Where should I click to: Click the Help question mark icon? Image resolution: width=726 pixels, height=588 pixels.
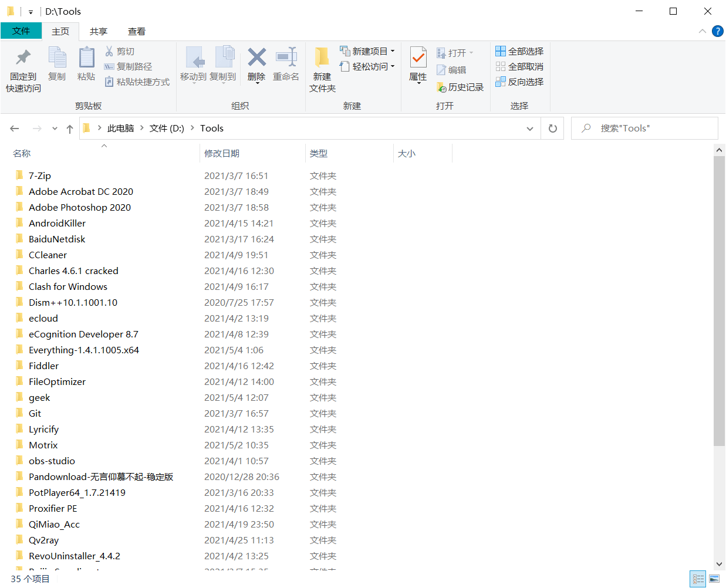click(x=717, y=31)
